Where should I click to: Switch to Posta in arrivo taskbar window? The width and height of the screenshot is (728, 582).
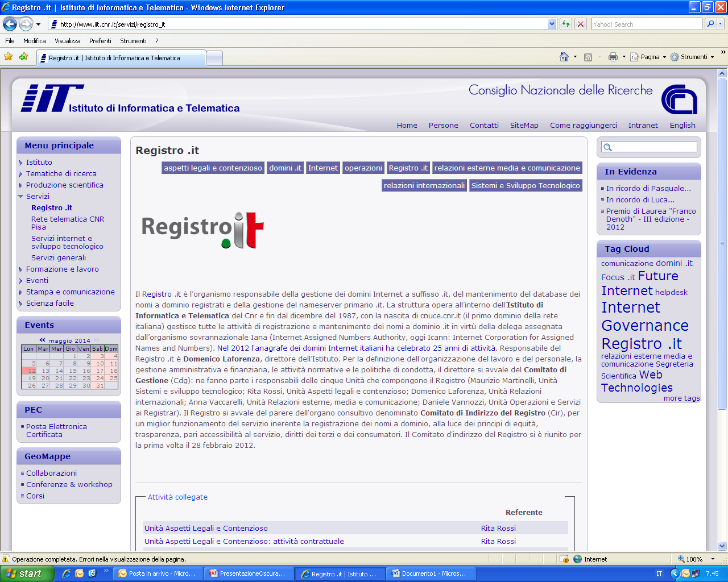(157, 573)
